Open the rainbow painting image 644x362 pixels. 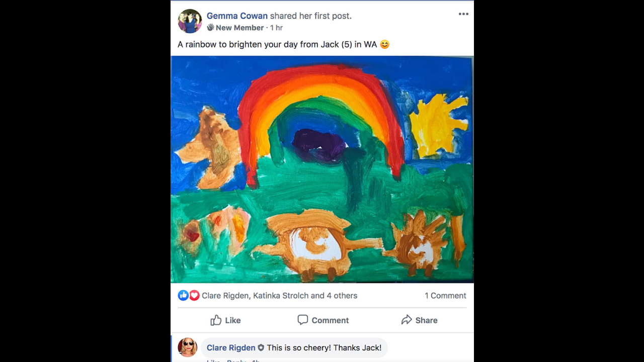(322, 169)
